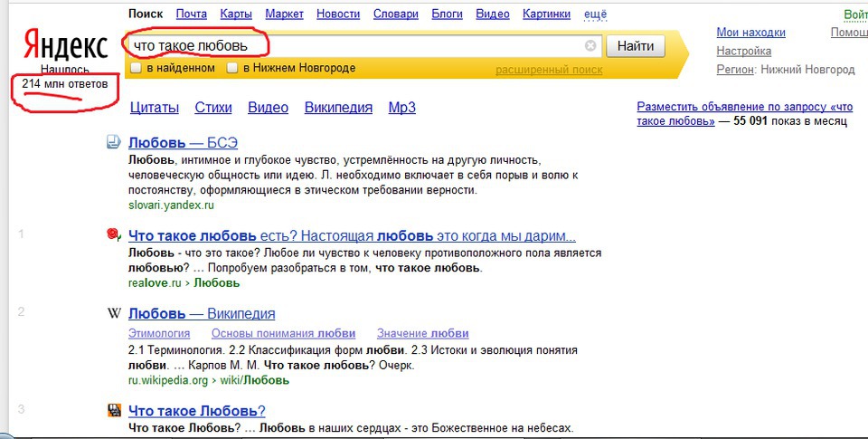Open the Словари tab

(396, 14)
